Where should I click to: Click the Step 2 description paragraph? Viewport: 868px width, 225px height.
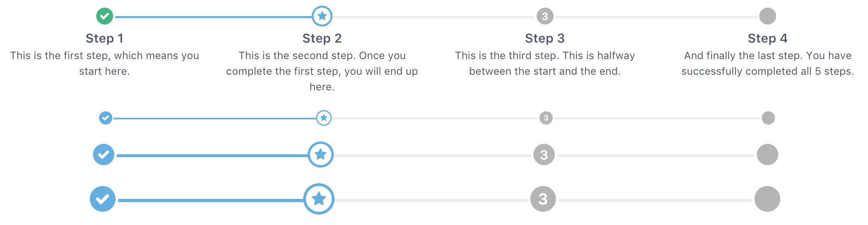point(322,71)
